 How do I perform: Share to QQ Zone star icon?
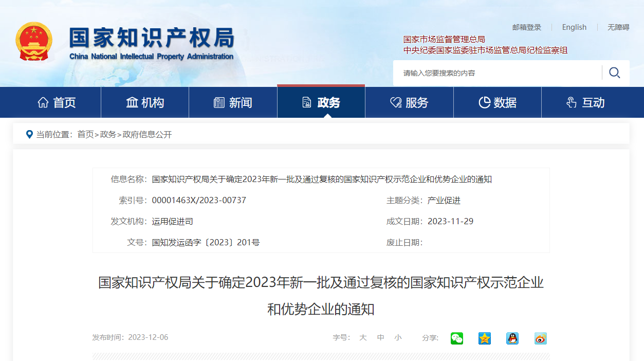485,338
